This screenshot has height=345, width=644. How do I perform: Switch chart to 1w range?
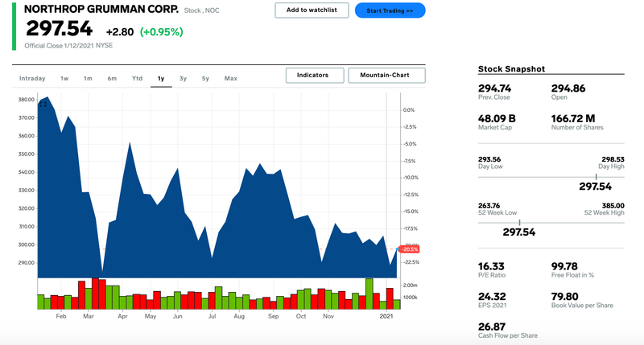tap(64, 78)
